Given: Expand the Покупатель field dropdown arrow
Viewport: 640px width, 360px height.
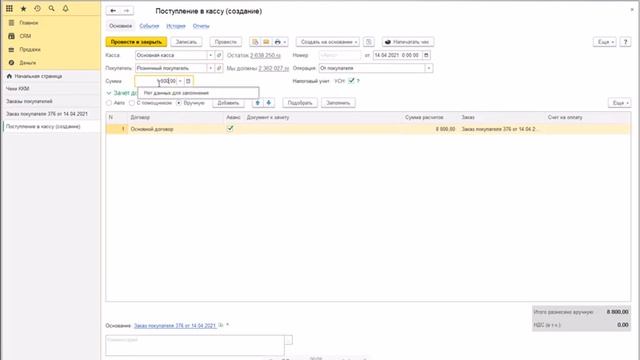Looking at the screenshot, I should (211, 68).
